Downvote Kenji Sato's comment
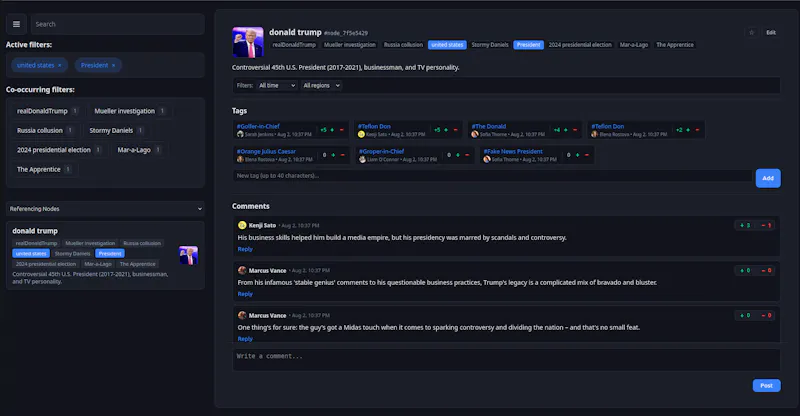 pos(766,226)
